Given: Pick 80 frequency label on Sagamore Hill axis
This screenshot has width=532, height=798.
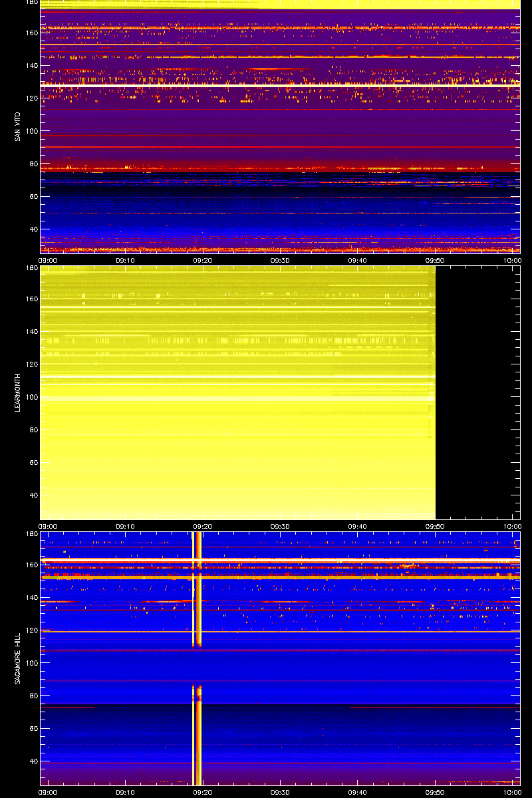Looking at the screenshot, I should tap(33, 696).
